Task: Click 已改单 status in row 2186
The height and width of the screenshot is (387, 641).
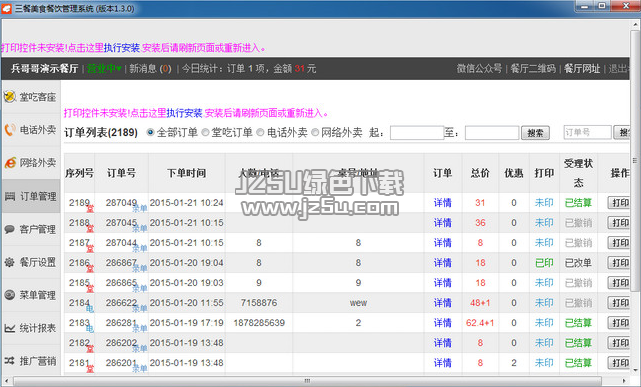Action: (x=578, y=263)
